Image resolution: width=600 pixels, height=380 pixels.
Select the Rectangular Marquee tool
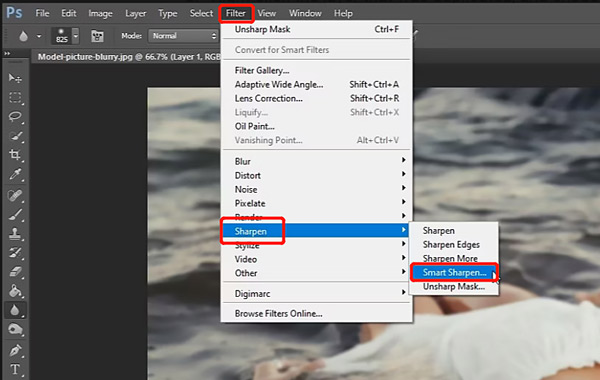15,97
